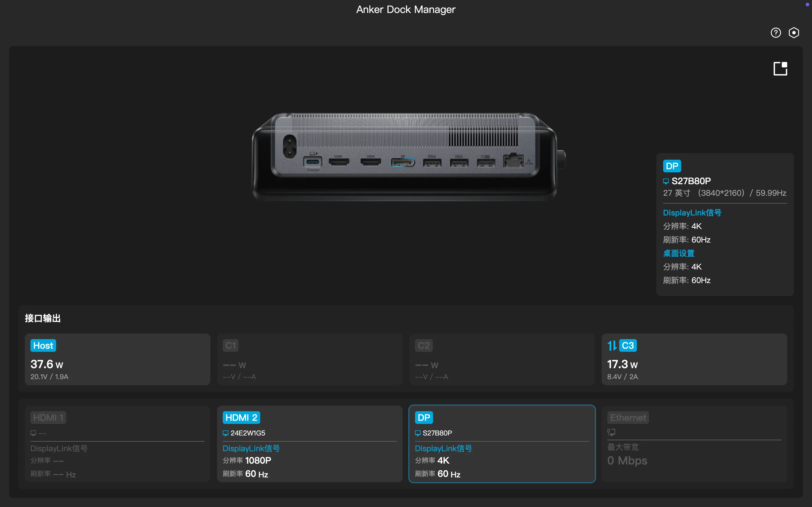Click the DisplayLink信号 link in DP side panel
The image size is (812, 507).
click(692, 213)
